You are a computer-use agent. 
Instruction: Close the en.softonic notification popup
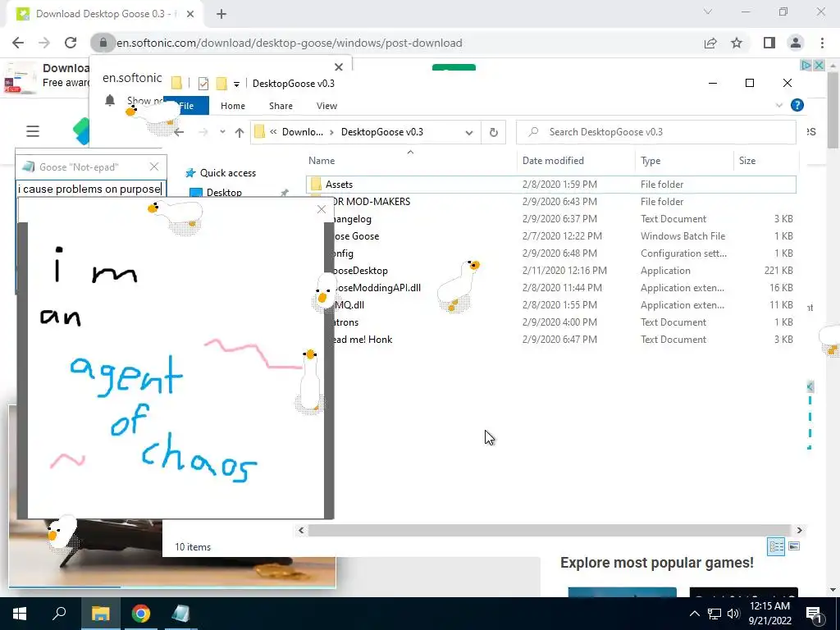[x=339, y=67]
